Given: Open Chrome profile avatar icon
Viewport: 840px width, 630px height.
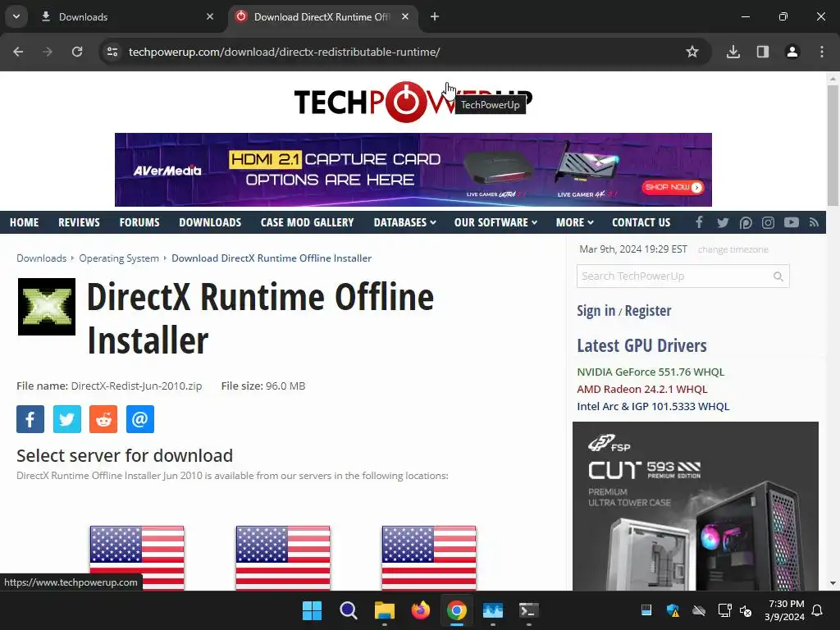Looking at the screenshot, I should [792, 52].
